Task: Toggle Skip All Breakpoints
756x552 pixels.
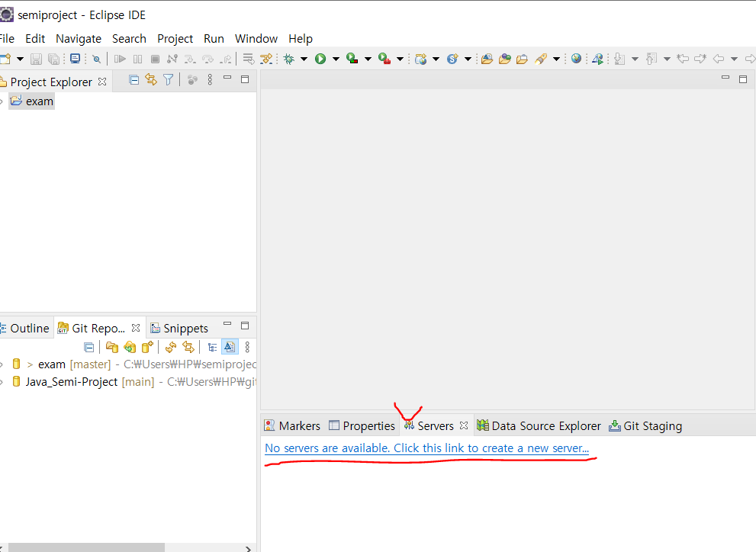Action: tap(96, 59)
